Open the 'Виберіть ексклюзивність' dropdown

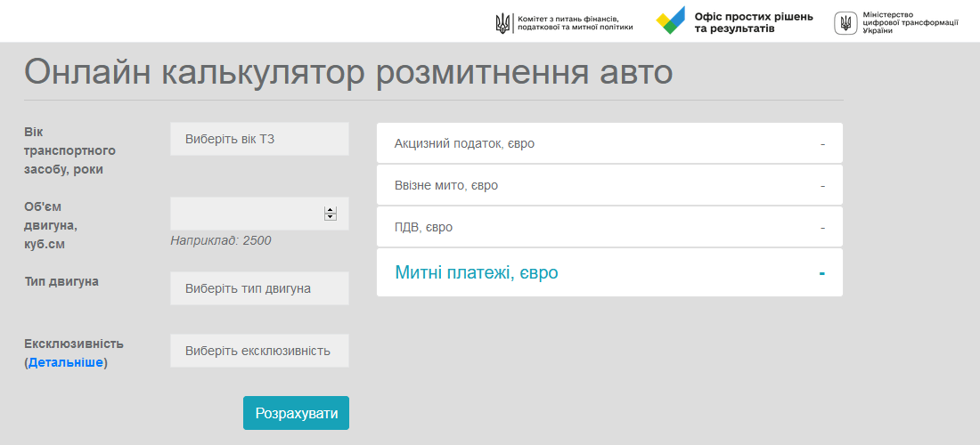pos(259,351)
